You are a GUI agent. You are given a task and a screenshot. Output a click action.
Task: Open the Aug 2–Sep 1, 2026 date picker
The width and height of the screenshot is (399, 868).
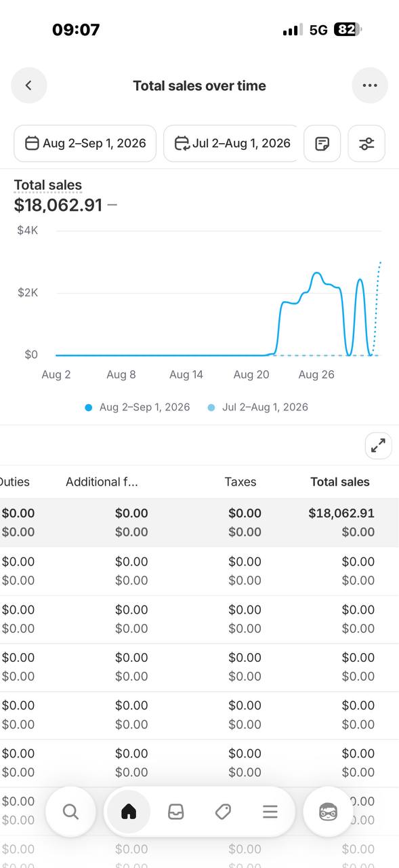pyautogui.click(x=85, y=143)
